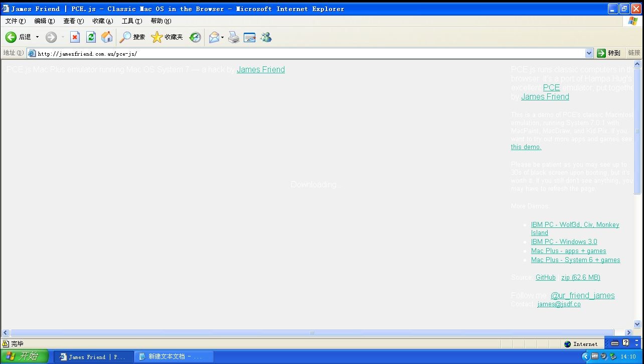
Task: Open IBM PC - Wolf3d, Civ, Monkey Island link
Action: click(x=575, y=228)
